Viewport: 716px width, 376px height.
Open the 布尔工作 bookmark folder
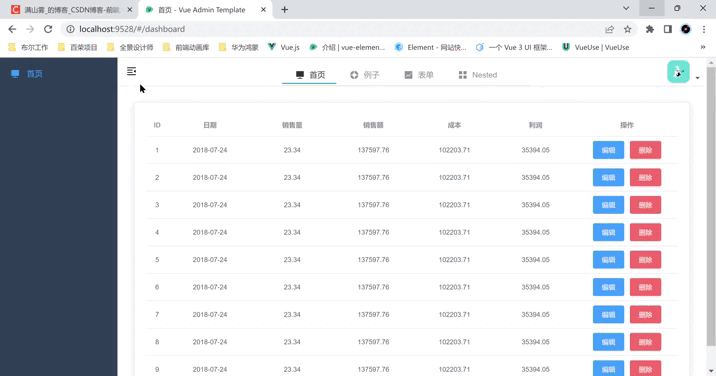pyautogui.click(x=28, y=48)
